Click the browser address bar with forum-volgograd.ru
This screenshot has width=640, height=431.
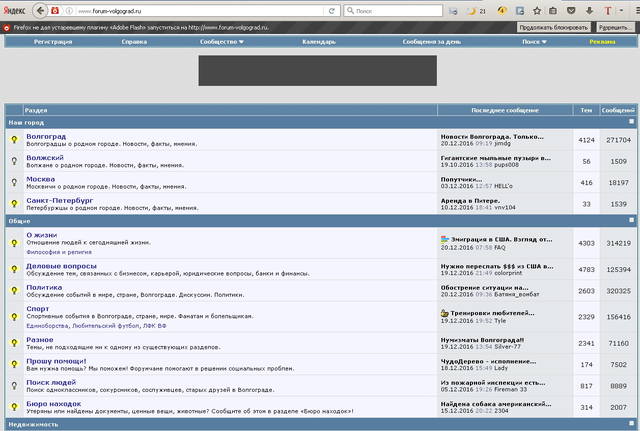(200, 11)
